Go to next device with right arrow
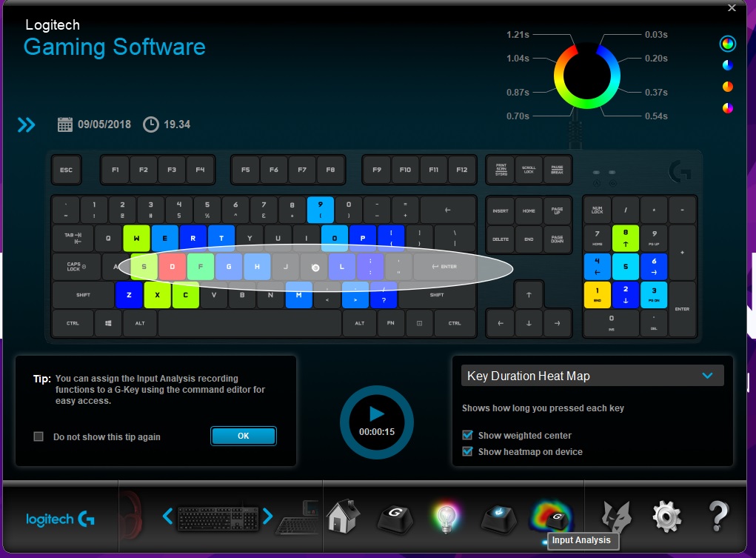 [x=268, y=516]
